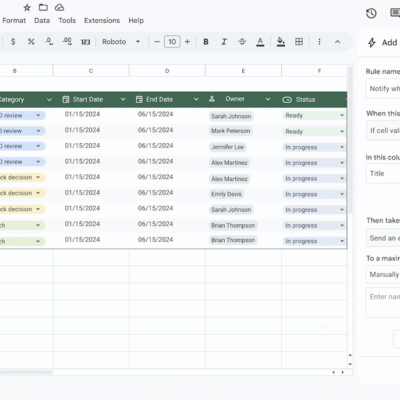Apply strikethrough formatting
The image size is (400, 400).
click(x=242, y=42)
